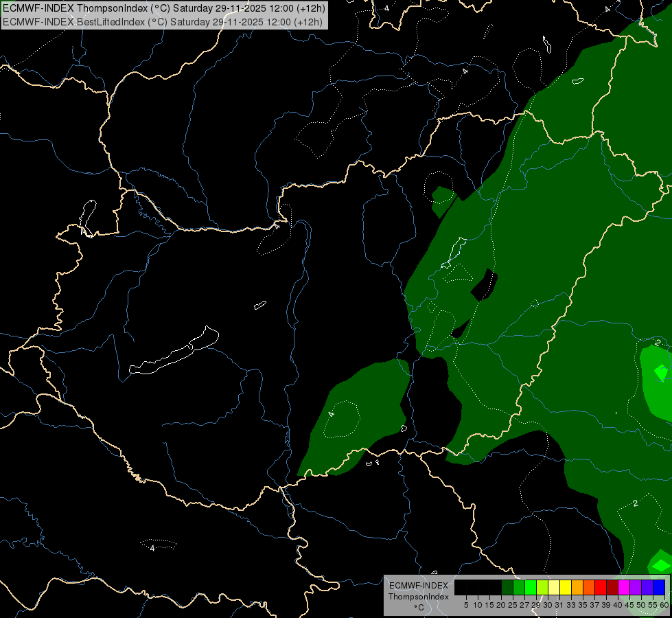This screenshot has width=672, height=618.
Task: Click legend tick label 37
Action: (594, 605)
